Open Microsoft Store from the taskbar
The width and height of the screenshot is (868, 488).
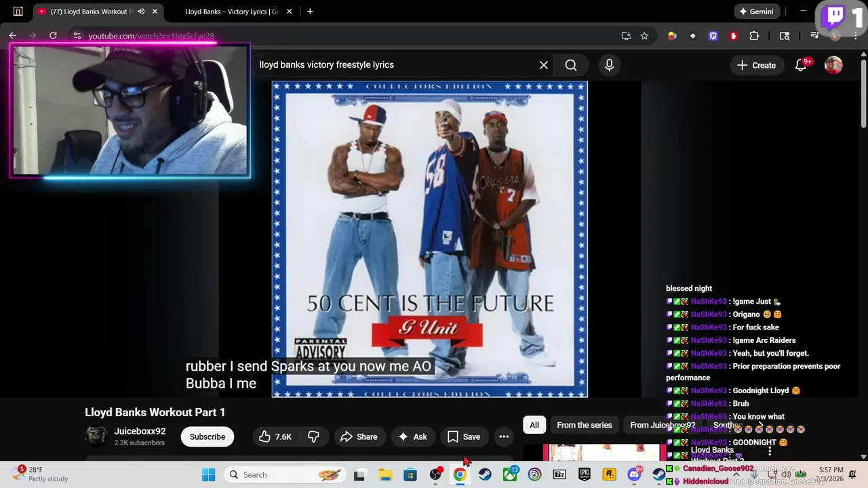tap(410, 474)
